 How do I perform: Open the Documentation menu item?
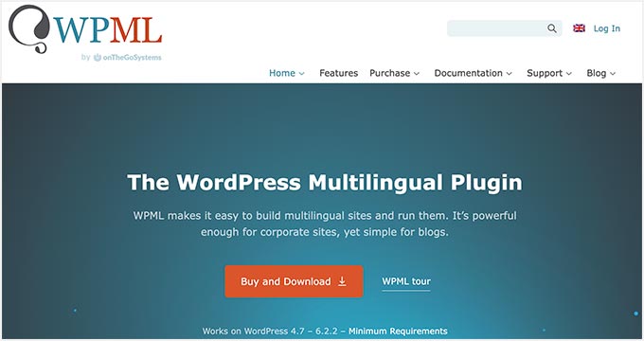468,73
